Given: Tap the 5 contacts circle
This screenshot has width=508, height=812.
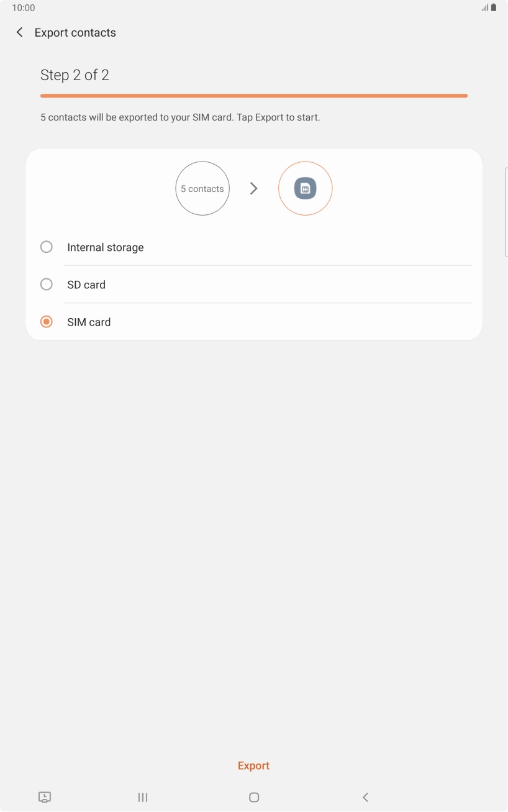Looking at the screenshot, I should point(202,188).
